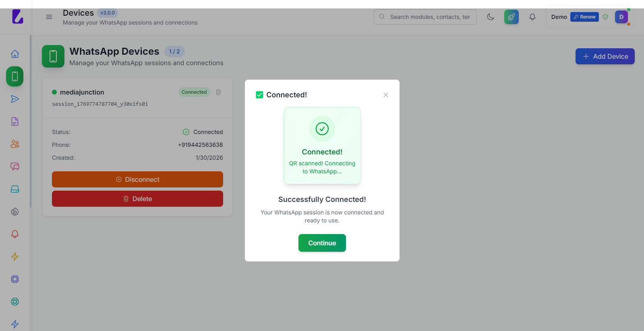
Task: Select the active Devices sidebar item
Action: [x=15, y=76]
